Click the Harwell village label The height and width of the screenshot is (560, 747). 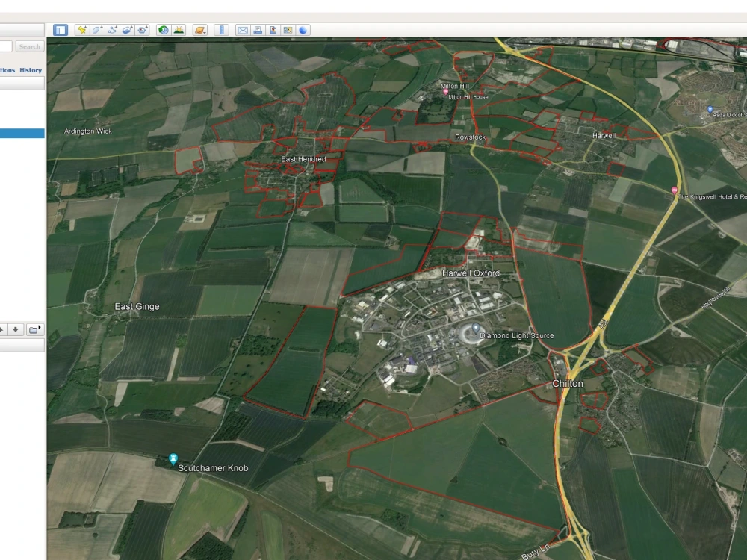604,136
